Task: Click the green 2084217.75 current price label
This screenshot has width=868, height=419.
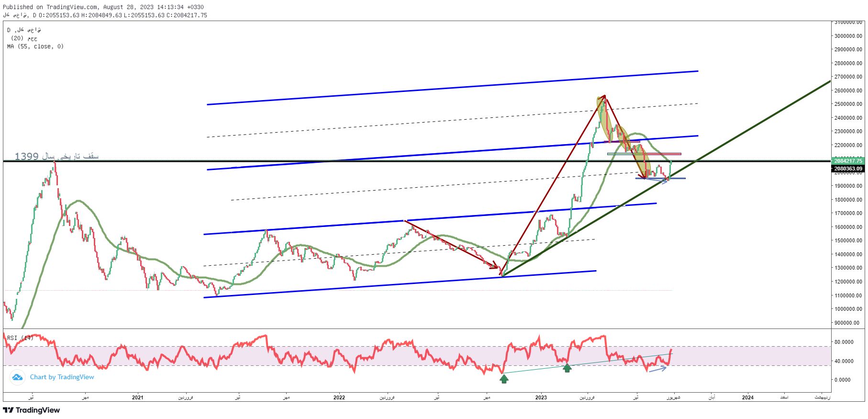Action: tap(848, 161)
